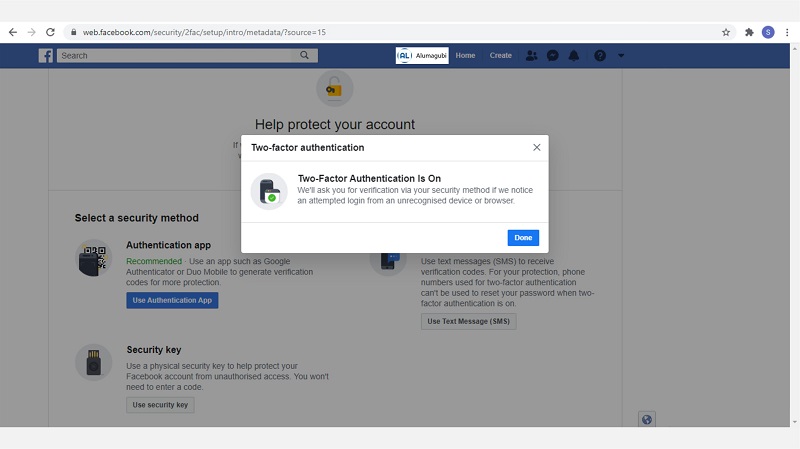Go to Home in Facebook navbar

(465, 56)
